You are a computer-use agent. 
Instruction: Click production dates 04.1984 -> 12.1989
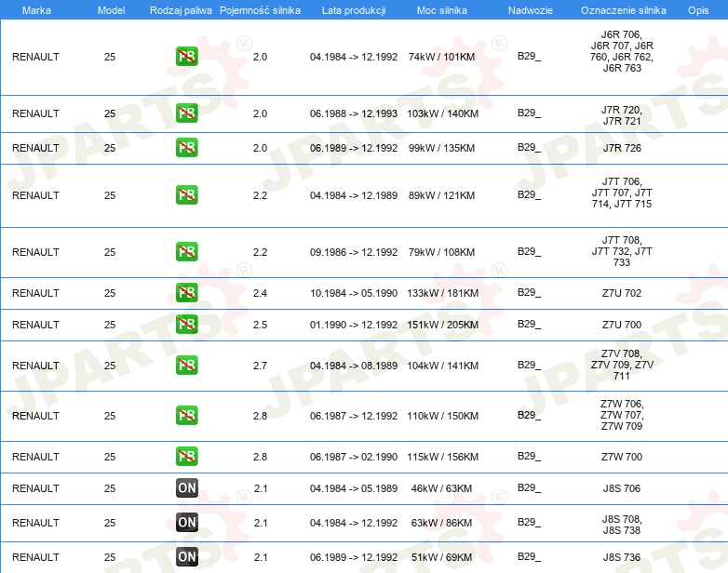click(x=354, y=195)
